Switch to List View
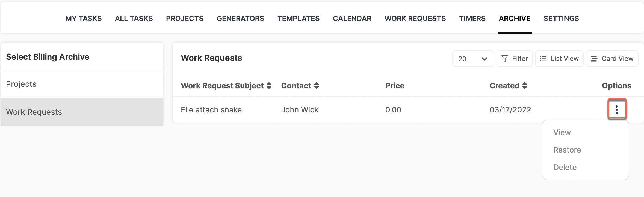The width and height of the screenshot is (644, 197). 559,59
